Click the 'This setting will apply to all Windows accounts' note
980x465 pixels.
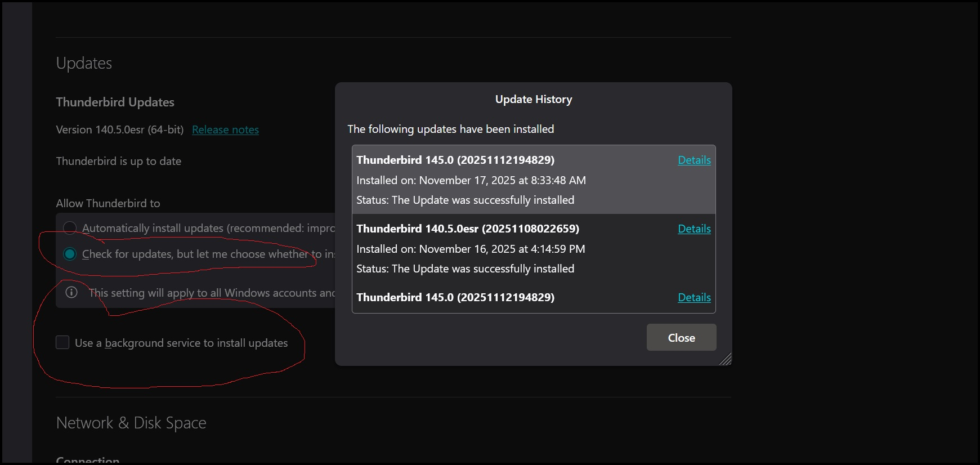point(212,293)
